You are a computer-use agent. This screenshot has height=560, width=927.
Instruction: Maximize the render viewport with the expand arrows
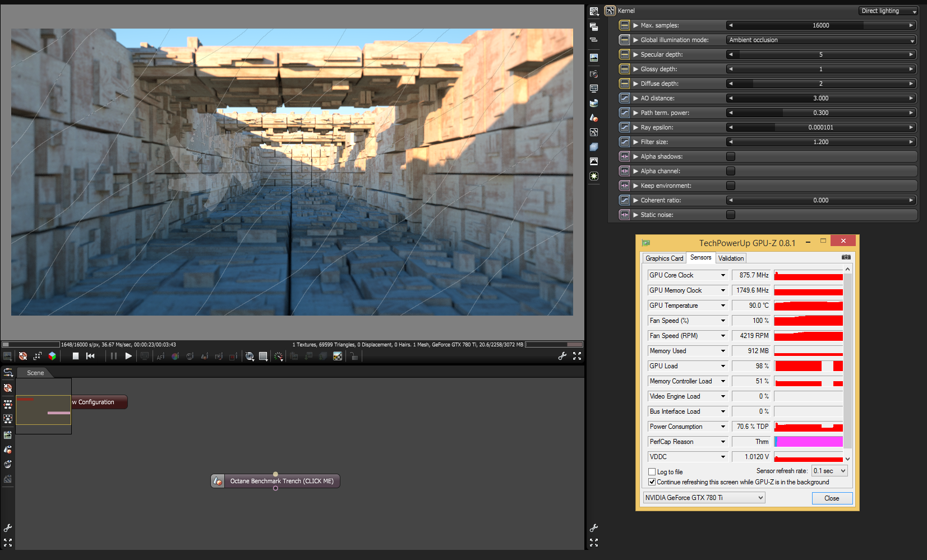coord(577,356)
